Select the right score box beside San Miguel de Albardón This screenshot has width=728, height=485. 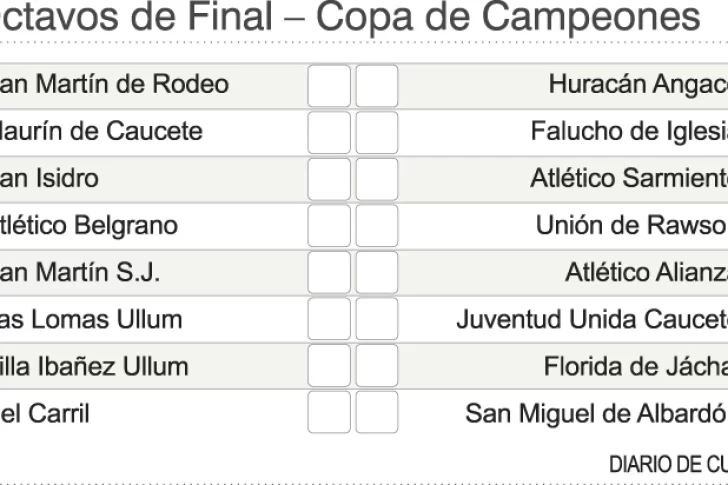coord(377,412)
